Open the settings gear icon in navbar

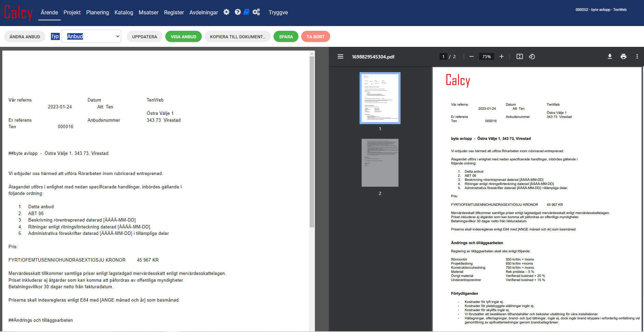(226, 12)
